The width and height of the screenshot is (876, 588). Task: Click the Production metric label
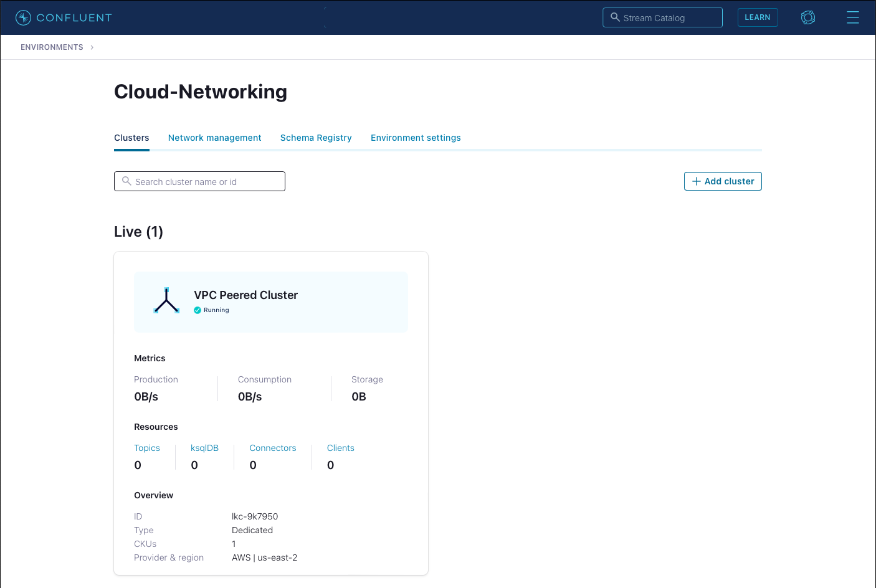point(156,379)
